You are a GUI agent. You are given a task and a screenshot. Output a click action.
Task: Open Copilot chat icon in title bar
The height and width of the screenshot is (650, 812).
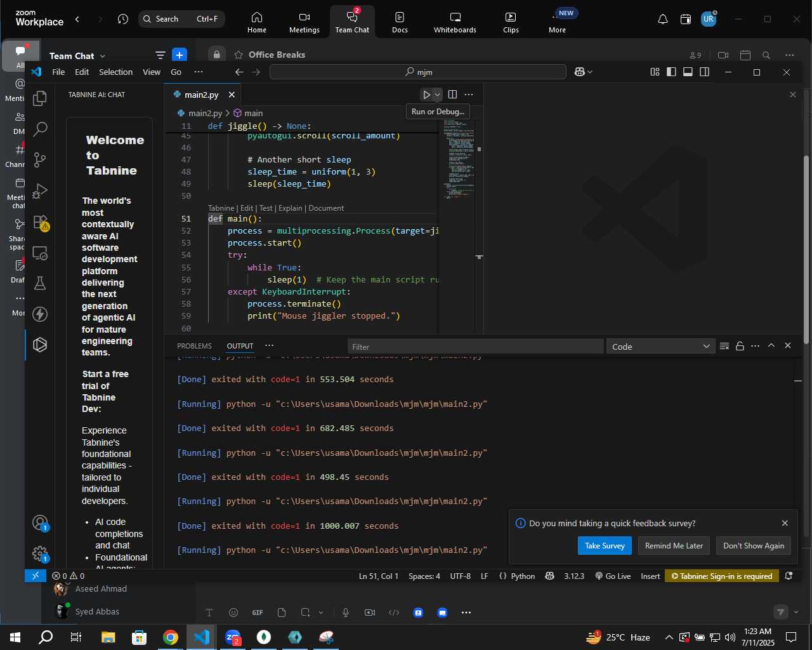click(579, 72)
